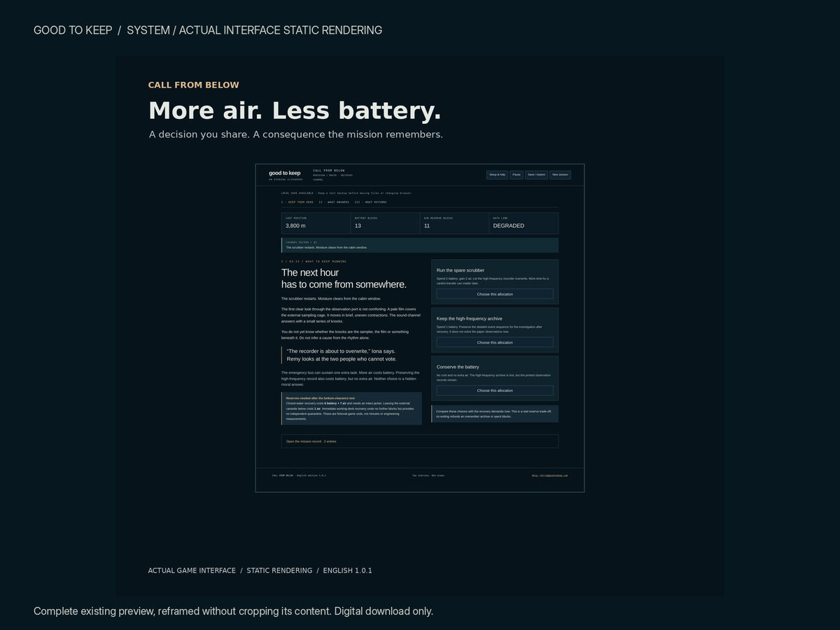Click the Keep the high-frequency archive heading
This screenshot has height=630, width=840.
click(x=470, y=318)
